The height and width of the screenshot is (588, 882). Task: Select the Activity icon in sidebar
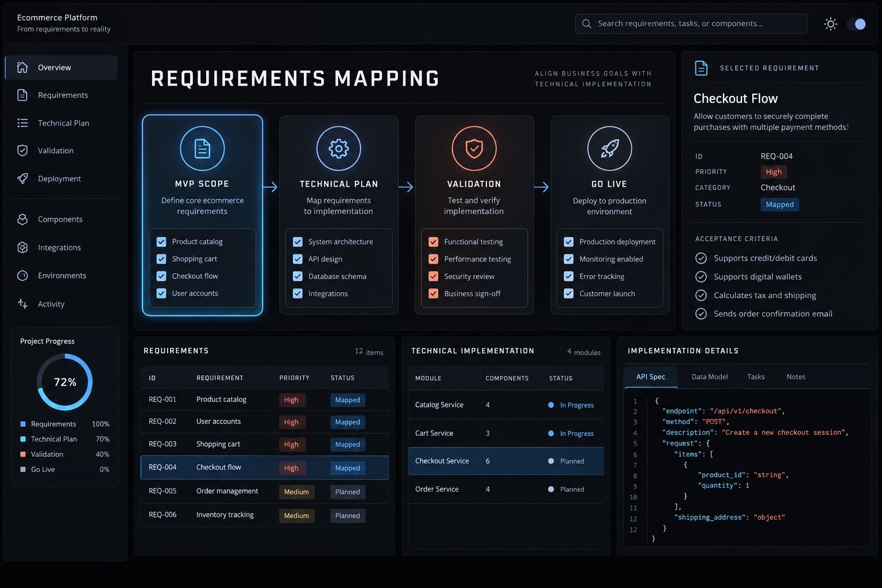click(22, 304)
